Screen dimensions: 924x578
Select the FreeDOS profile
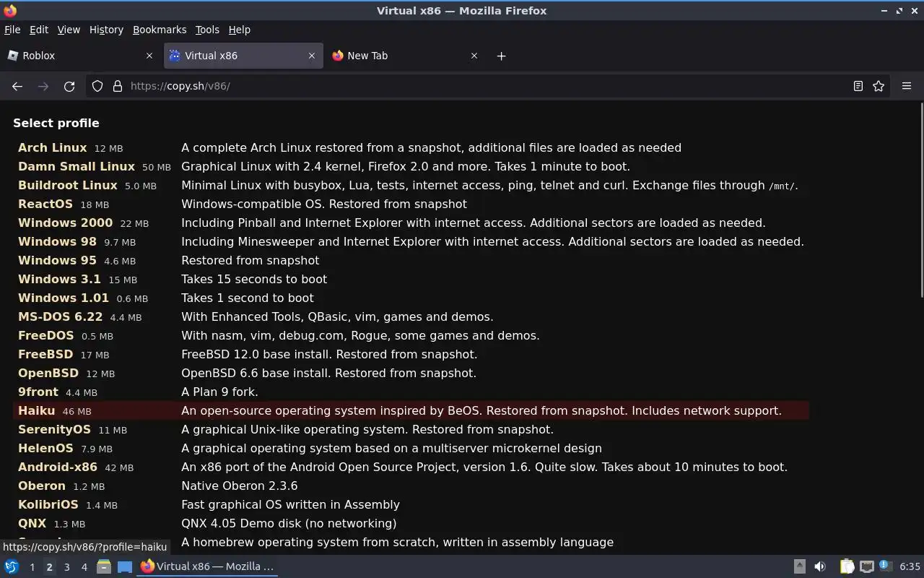(x=45, y=335)
